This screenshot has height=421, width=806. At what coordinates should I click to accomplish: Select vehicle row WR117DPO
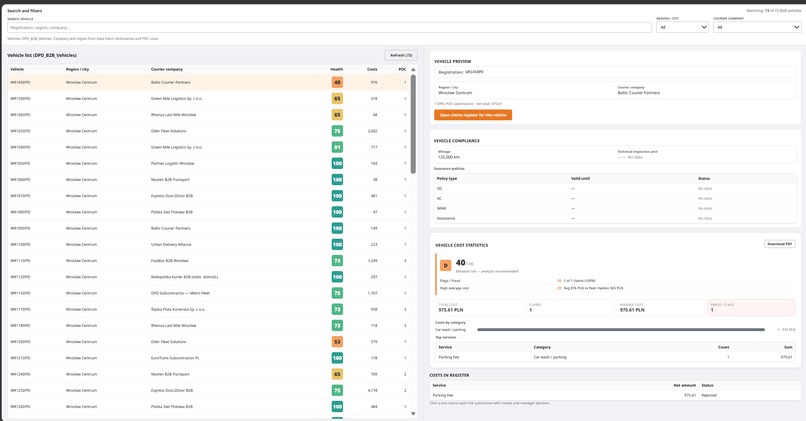pyautogui.click(x=208, y=309)
